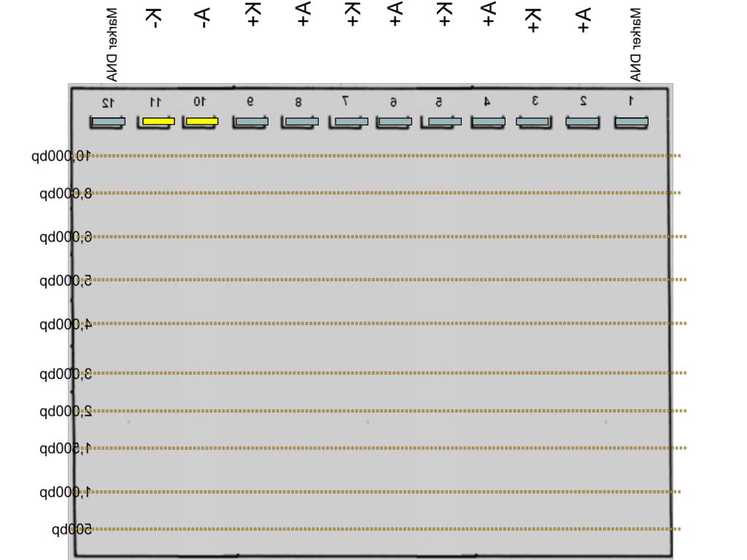Click the 4,000bp size label
Screen dimensions: 747x560
[65, 324]
